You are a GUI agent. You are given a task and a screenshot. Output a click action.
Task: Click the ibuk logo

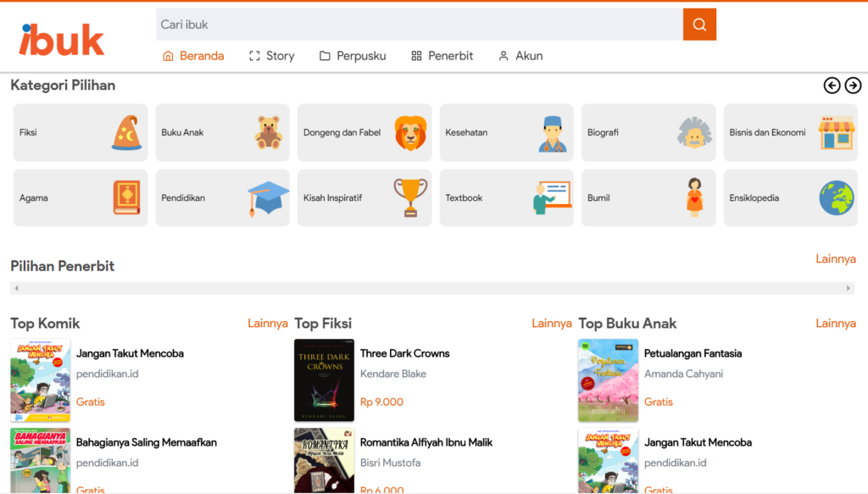point(62,40)
